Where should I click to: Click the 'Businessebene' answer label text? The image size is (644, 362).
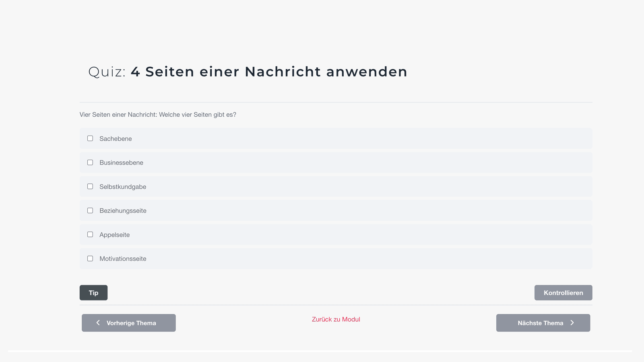pyautogui.click(x=121, y=163)
